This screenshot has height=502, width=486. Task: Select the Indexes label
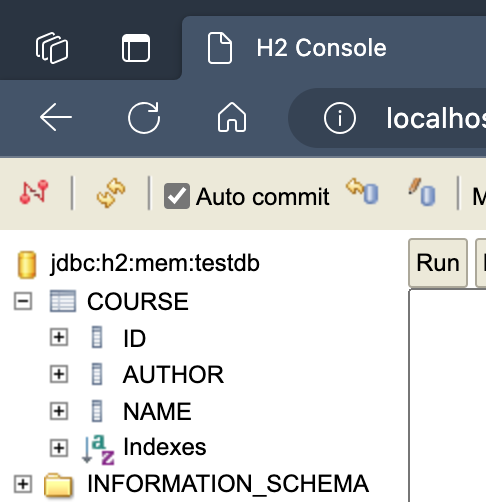[165, 447]
